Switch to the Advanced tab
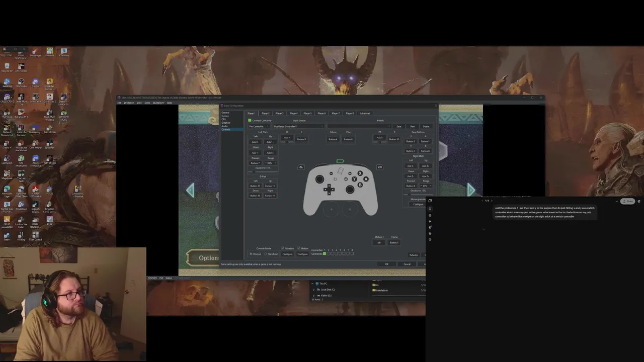This screenshot has width=644, height=362. [x=365, y=114]
